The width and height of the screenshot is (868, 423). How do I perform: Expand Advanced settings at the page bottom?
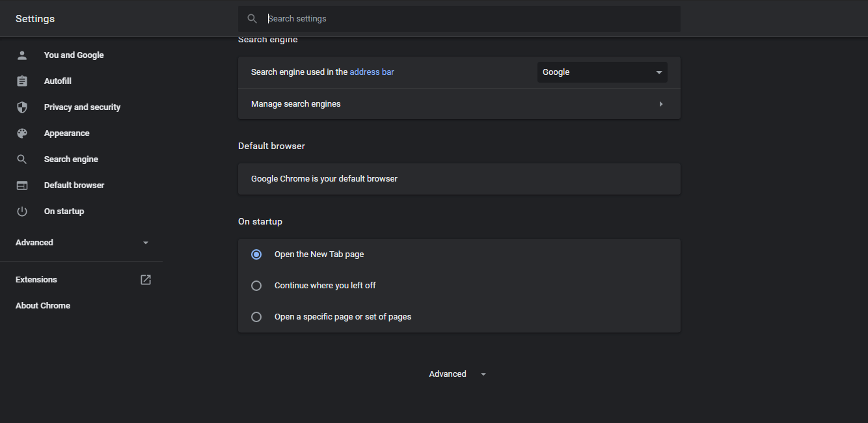(457, 374)
